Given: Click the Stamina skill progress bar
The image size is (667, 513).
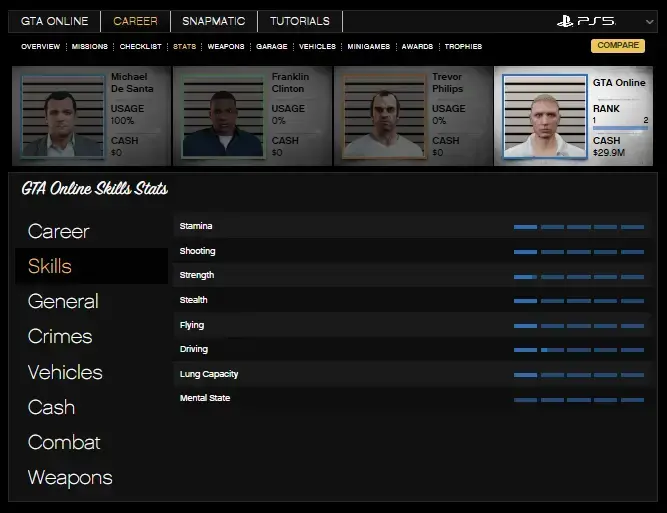Looking at the screenshot, I should [x=578, y=227].
